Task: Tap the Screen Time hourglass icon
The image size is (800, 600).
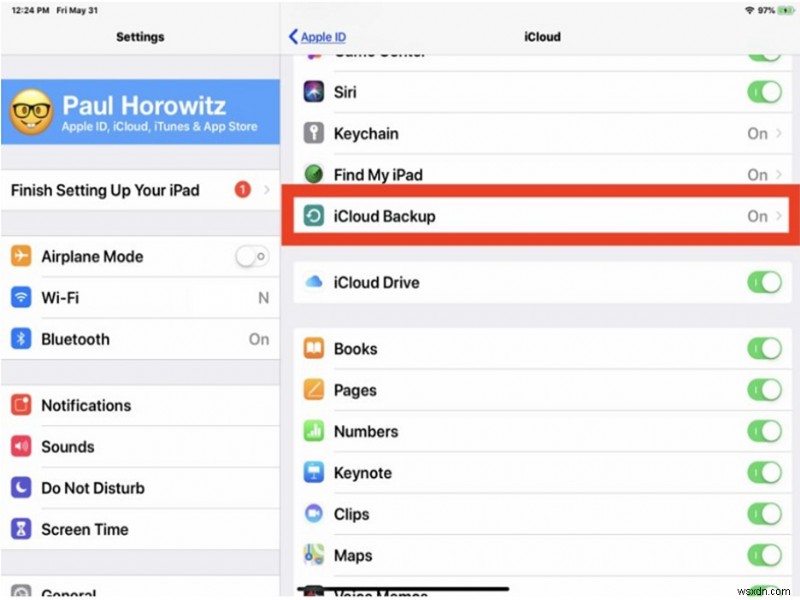Action: coord(21,529)
